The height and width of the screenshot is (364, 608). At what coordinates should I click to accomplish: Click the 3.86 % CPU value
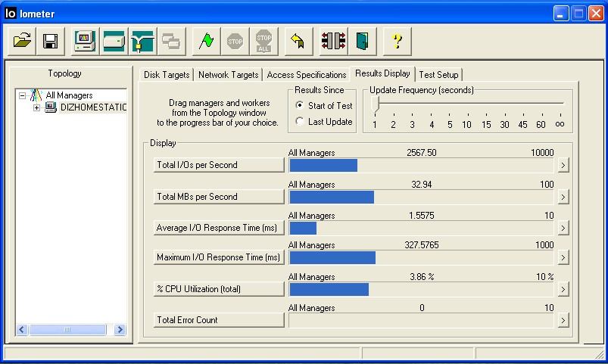422,277
